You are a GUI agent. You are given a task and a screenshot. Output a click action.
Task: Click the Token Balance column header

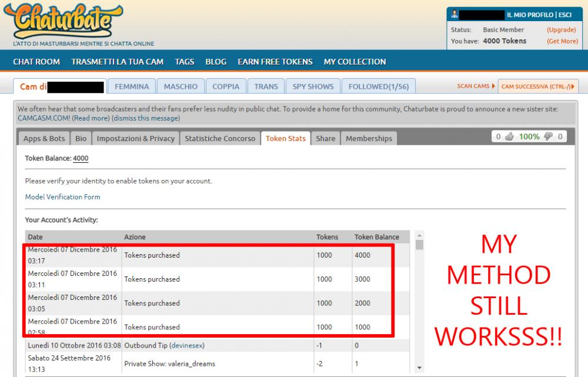(377, 237)
